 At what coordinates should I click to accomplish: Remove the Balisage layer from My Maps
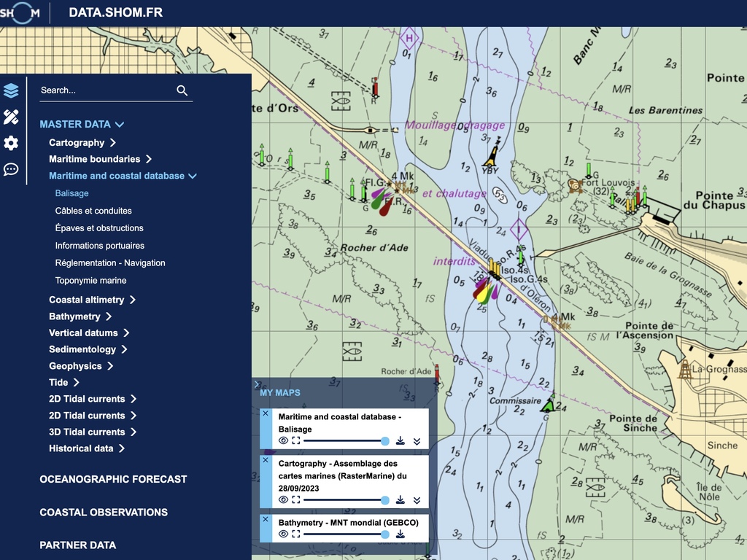[x=266, y=413]
